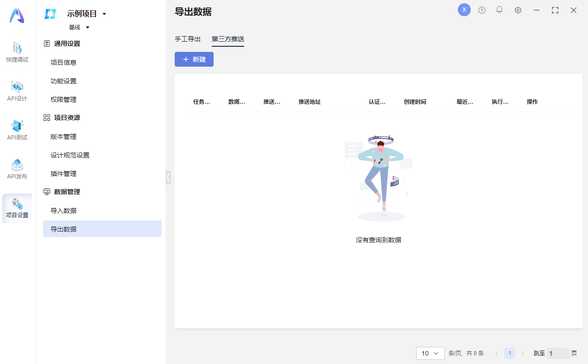Image resolution: width=588 pixels, height=364 pixels.
Task: Minimize the application window
Action: (537, 10)
